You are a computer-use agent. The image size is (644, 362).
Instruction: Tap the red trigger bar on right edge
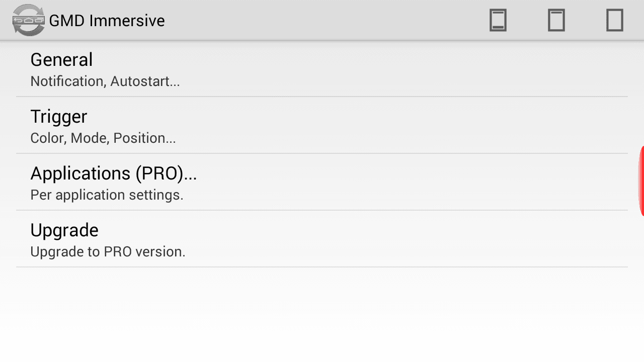click(x=641, y=181)
